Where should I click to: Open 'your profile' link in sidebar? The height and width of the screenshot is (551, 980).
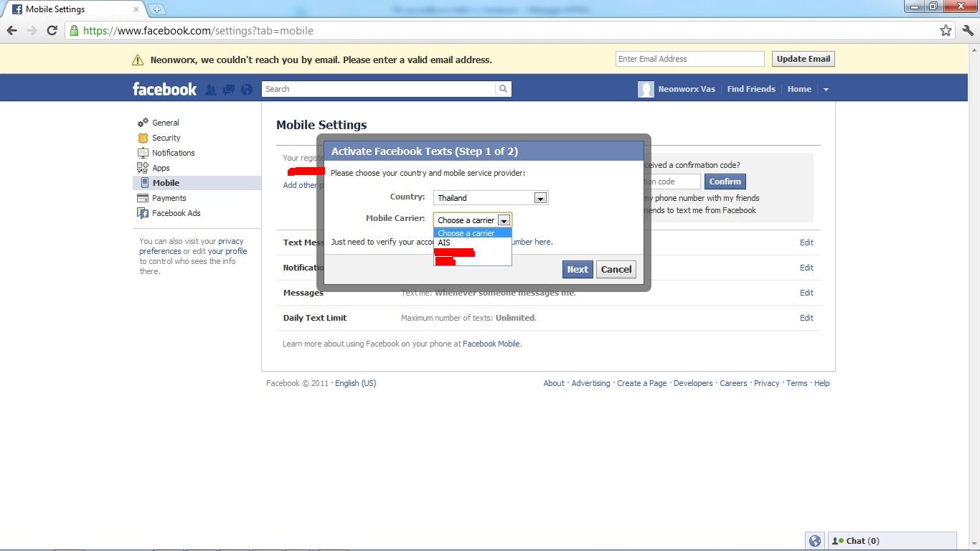click(227, 251)
